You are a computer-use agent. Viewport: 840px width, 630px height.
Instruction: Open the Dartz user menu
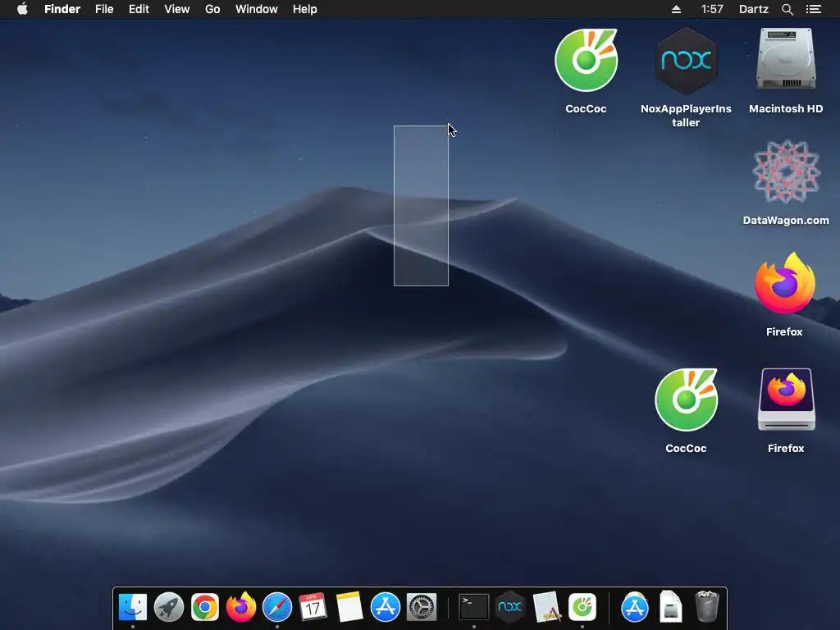754,9
